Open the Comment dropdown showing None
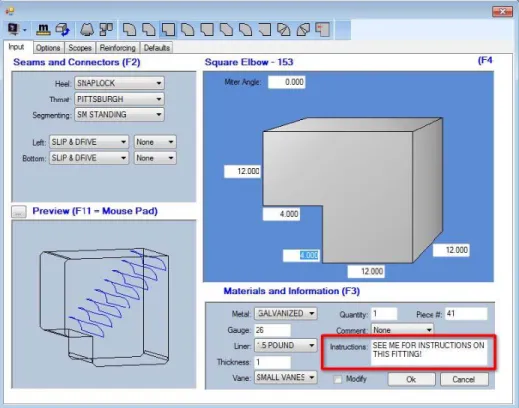 point(402,330)
